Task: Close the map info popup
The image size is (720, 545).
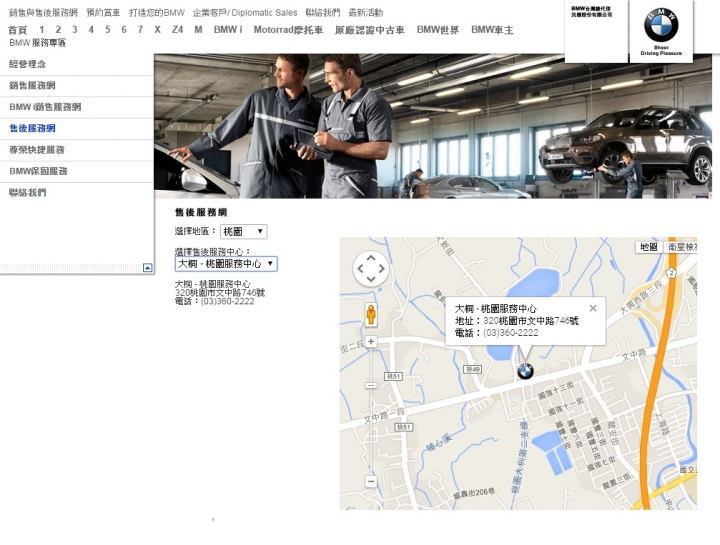Action: 593,309
